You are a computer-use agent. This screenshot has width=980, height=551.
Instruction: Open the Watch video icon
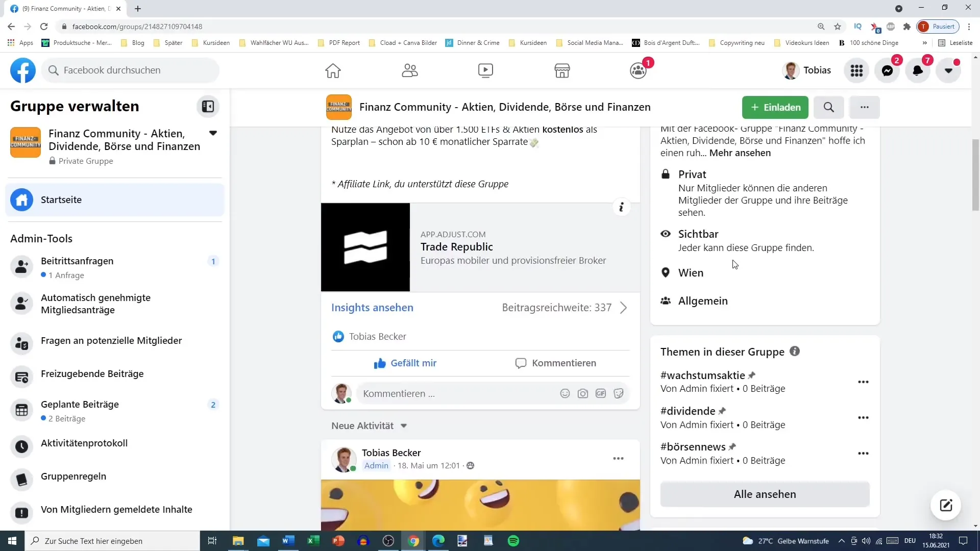coord(485,70)
